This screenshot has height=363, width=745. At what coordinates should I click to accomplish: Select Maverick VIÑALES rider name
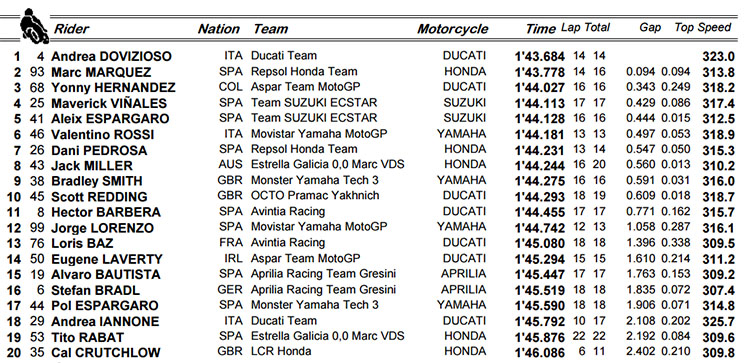(109, 103)
